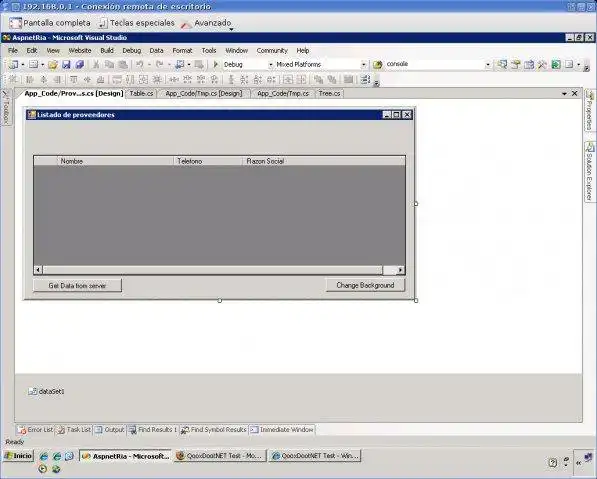597x479 pixels.
Task: Open the console find combo dropdown
Action: [x=488, y=65]
